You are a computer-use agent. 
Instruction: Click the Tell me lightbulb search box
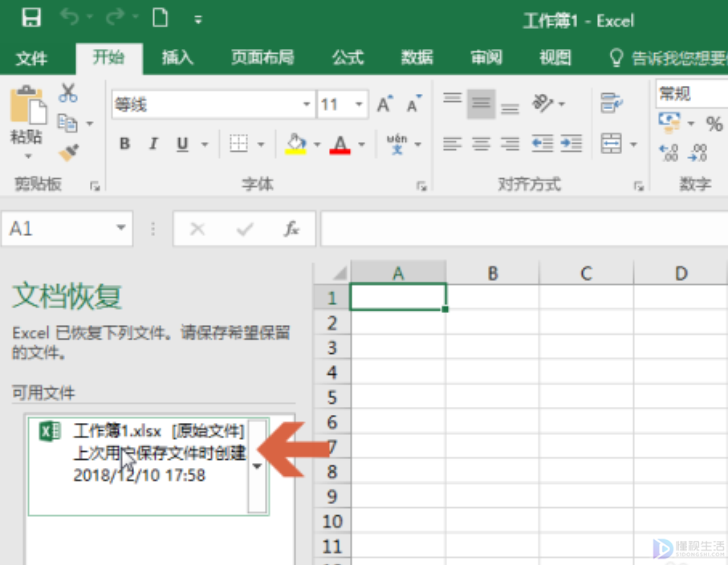pos(667,58)
